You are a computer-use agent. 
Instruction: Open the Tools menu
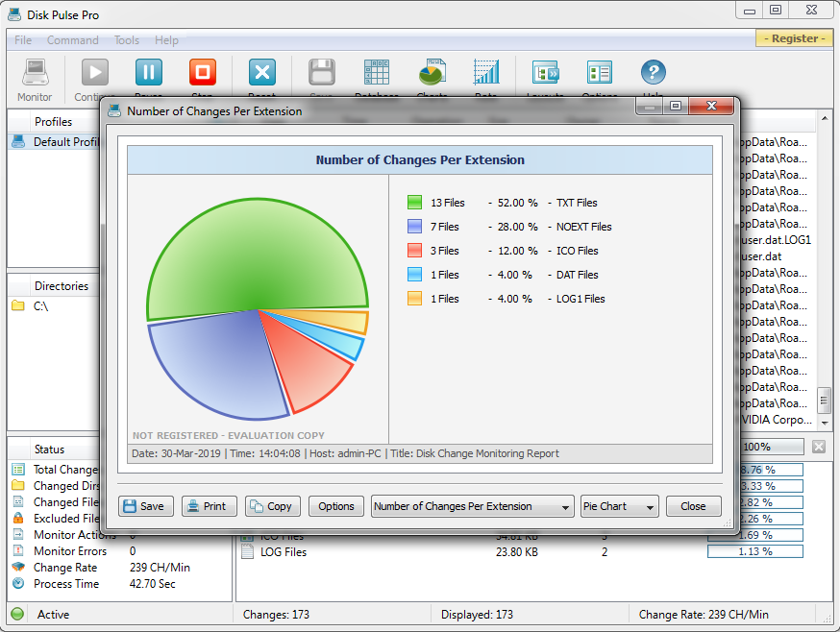point(127,40)
